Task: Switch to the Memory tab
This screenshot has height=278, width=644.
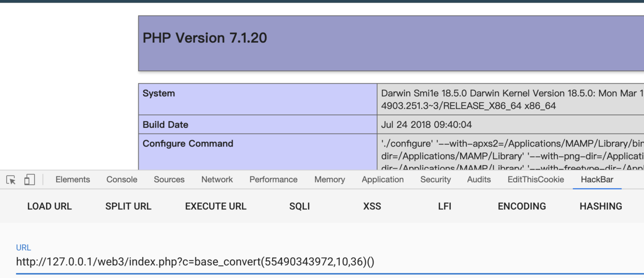Action: [329, 179]
